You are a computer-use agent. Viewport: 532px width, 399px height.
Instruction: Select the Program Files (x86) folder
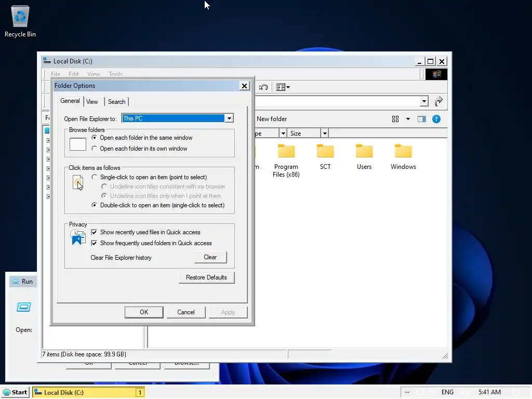coord(286,160)
